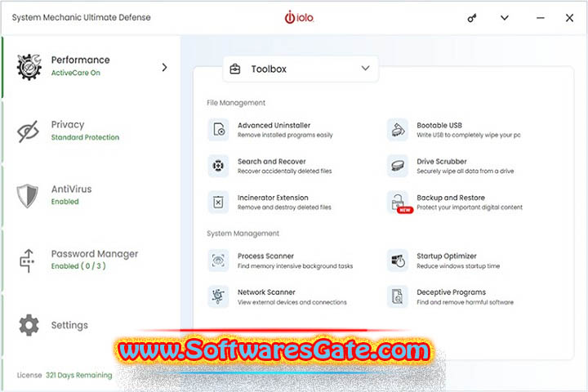Click the iolo logo
This screenshot has width=588, height=392.
pos(299,17)
